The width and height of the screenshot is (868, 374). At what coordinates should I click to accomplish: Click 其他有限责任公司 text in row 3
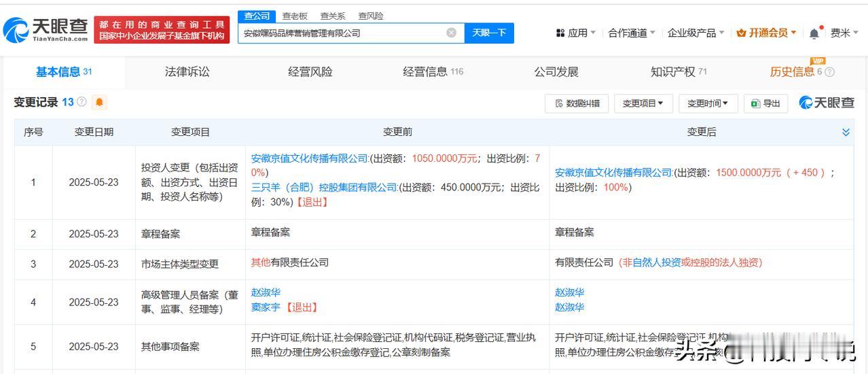click(290, 262)
